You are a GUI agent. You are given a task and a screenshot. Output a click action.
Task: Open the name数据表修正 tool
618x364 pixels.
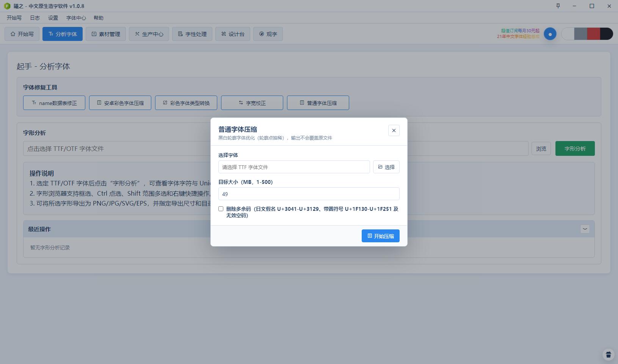click(x=54, y=103)
